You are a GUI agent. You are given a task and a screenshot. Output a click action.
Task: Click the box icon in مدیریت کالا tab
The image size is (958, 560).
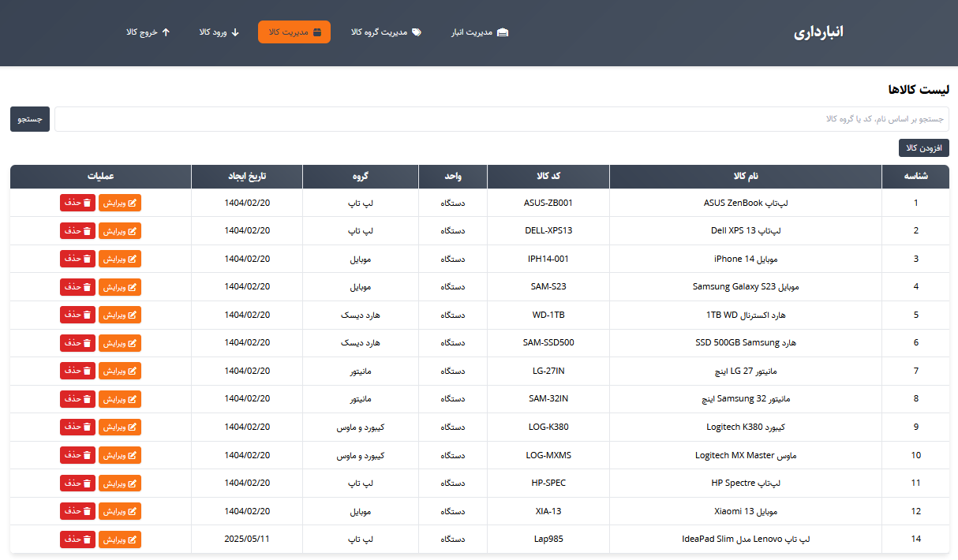[x=317, y=32]
